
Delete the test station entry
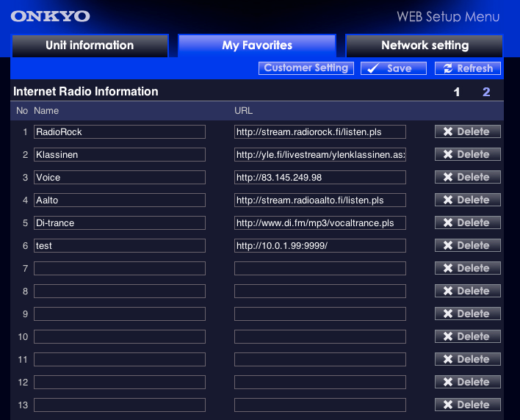tap(468, 246)
